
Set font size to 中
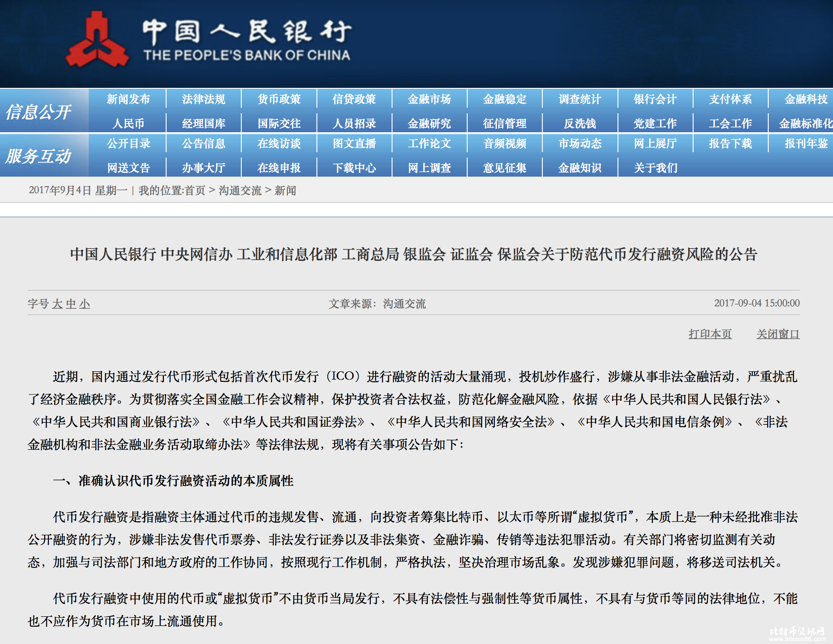(71, 303)
